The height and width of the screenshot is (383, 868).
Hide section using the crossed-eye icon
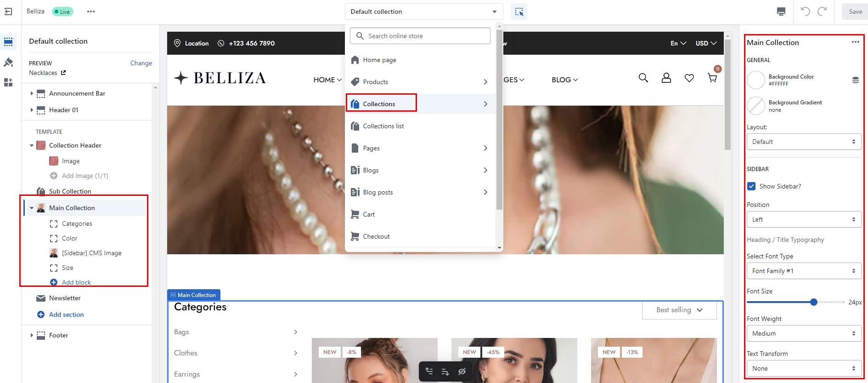click(x=462, y=372)
